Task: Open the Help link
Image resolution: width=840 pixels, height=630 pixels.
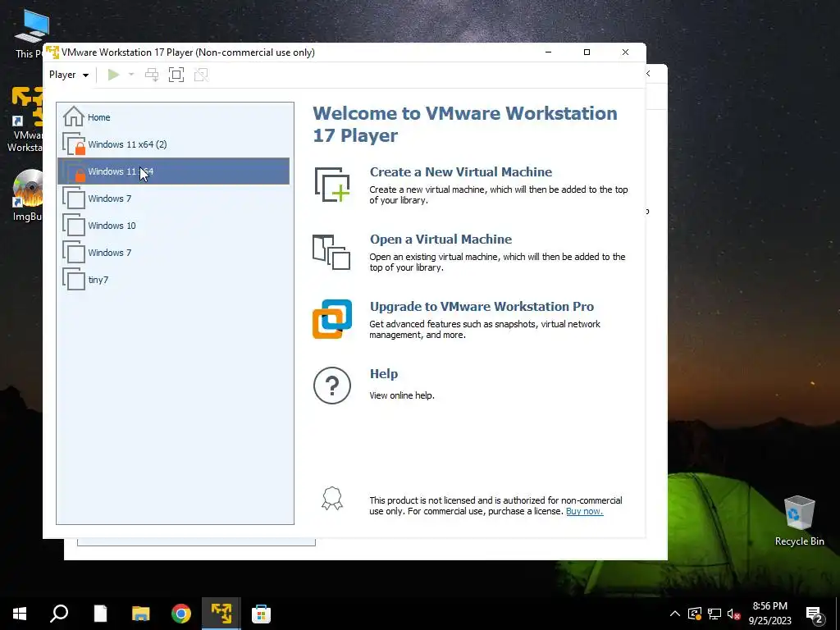Action: click(x=384, y=374)
